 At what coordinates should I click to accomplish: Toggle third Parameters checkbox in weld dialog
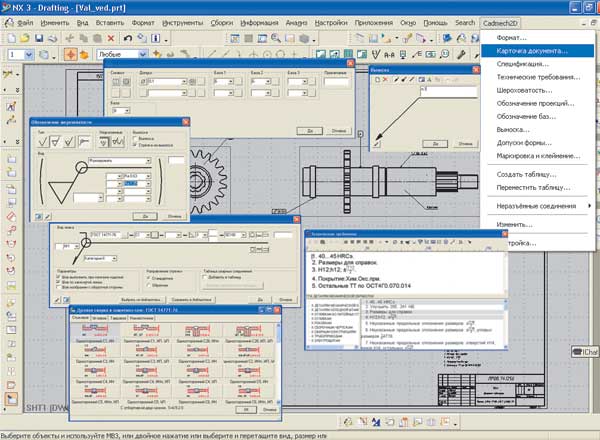click(x=59, y=287)
